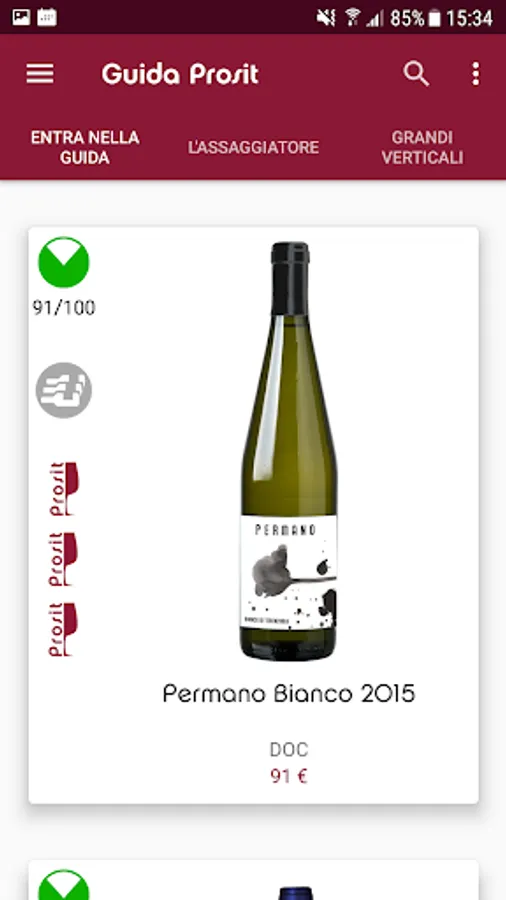Open the three-dot overflow menu

tap(476, 74)
